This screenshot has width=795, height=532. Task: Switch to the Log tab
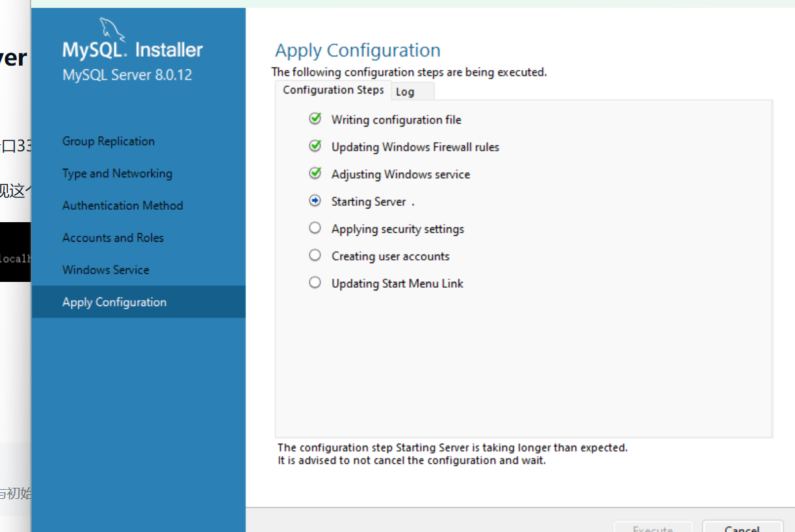[412, 92]
